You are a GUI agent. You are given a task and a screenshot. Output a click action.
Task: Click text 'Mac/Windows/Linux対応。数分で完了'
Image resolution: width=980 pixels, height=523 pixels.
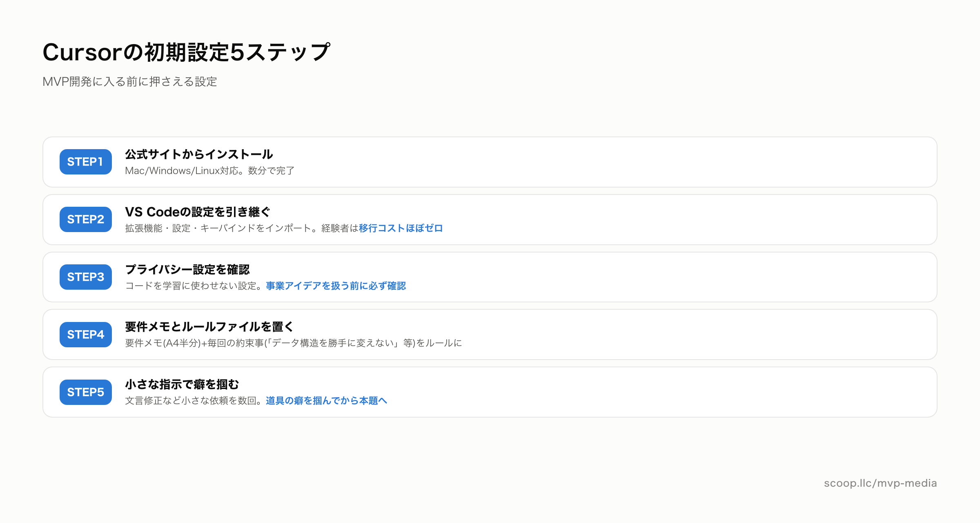(210, 171)
